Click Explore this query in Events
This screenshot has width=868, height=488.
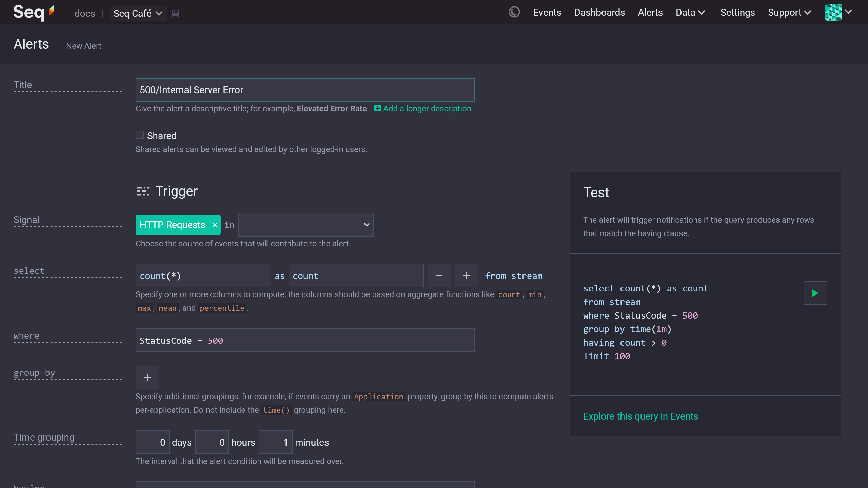[640, 416]
